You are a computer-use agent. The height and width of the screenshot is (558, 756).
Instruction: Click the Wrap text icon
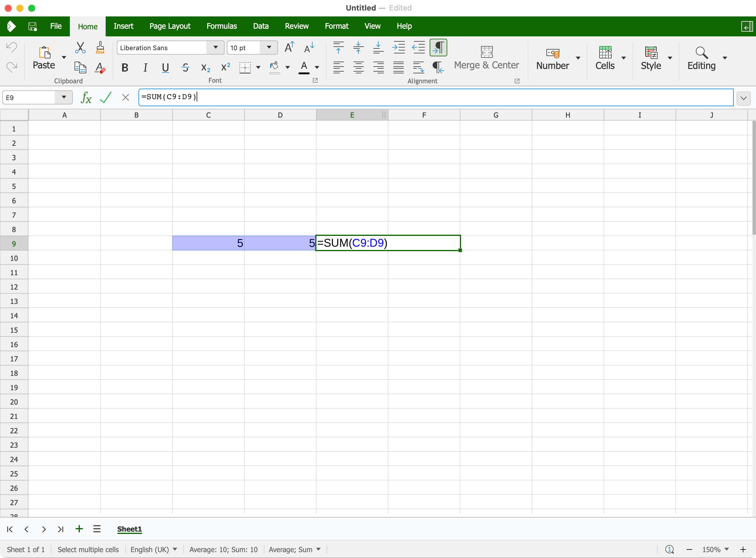(418, 67)
